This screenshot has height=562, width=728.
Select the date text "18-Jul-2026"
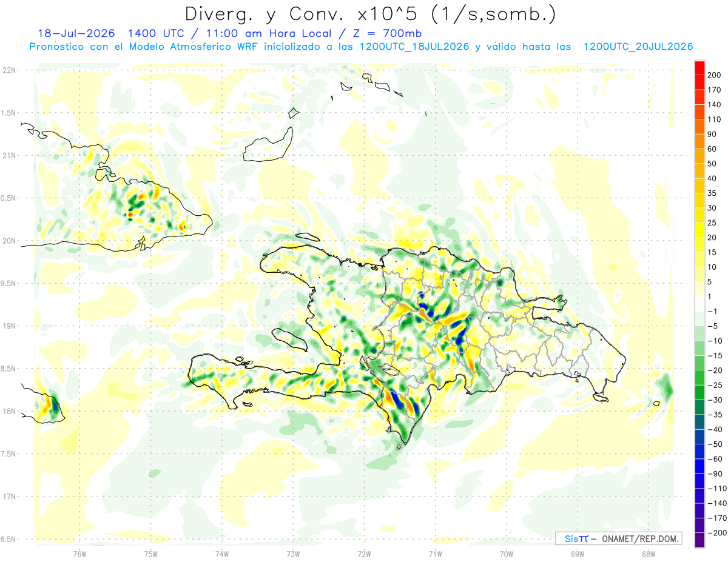coord(76,33)
